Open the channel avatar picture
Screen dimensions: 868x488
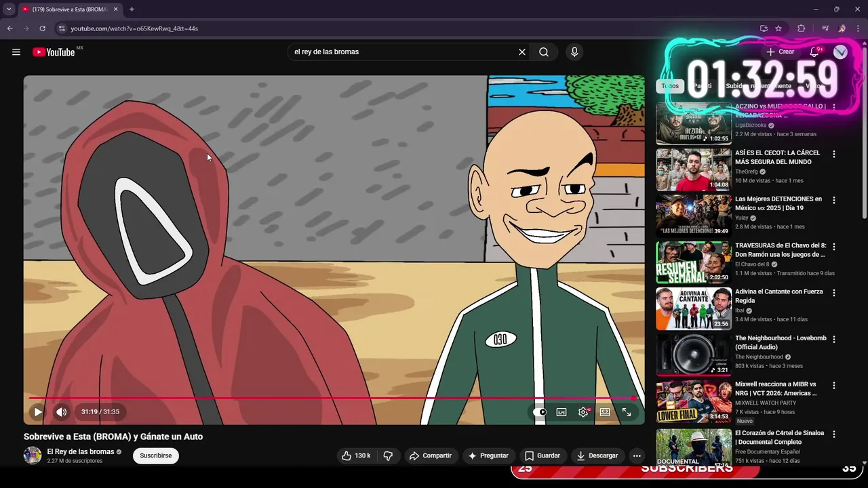click(x=33, y=455)
